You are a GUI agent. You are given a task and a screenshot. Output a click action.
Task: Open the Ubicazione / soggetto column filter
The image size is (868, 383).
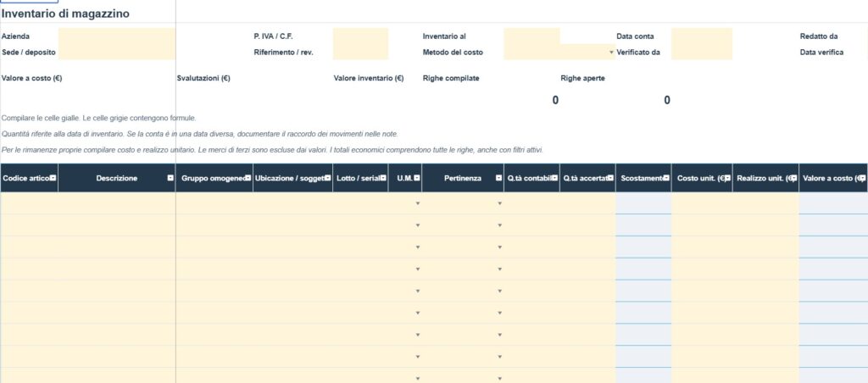click(x=328, y=178)
